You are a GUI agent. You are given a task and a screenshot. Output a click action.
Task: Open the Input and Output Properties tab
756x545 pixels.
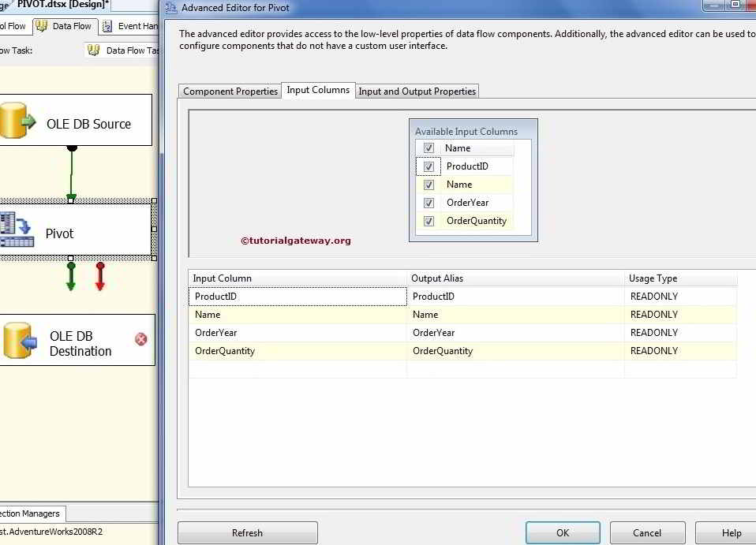click(417, 91)
